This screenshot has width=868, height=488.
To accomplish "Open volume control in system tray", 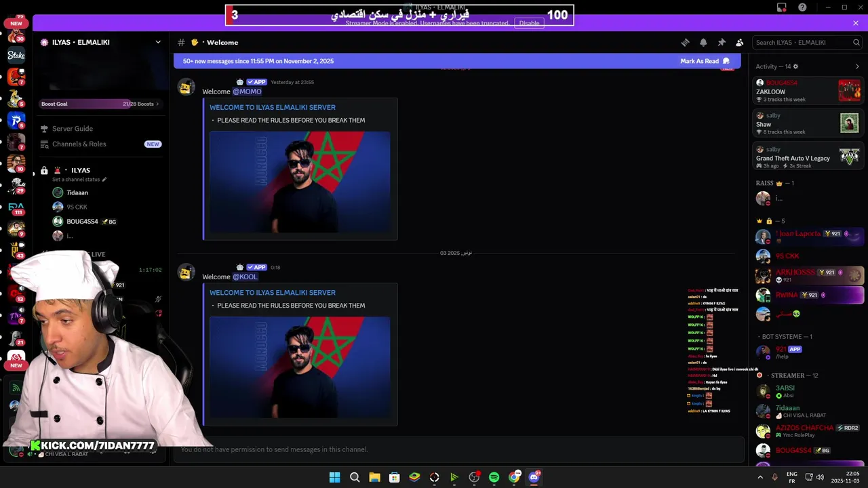I will coord(820,477).
